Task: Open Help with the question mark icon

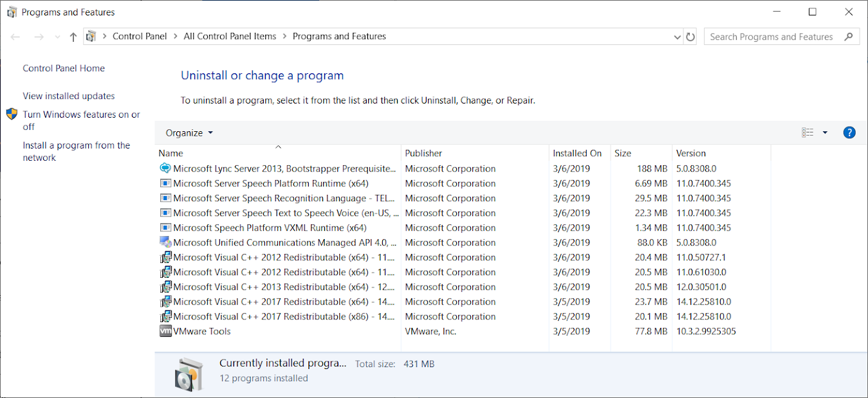Action: 849,132
